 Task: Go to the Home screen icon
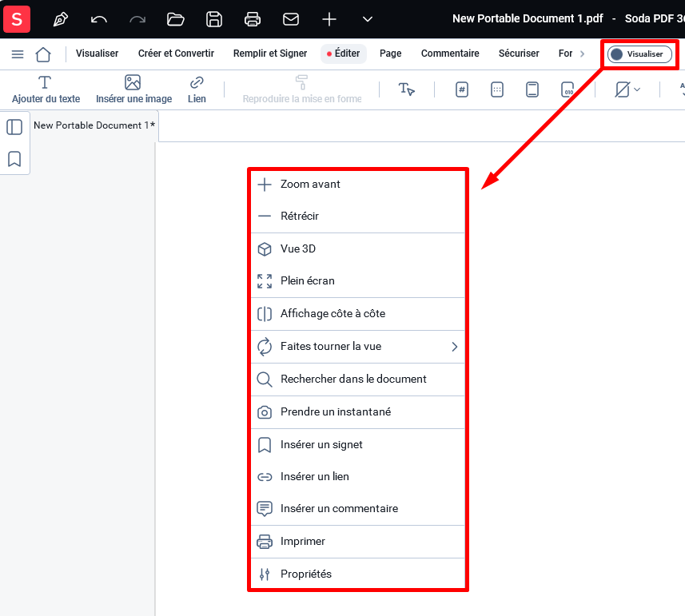coord(43,54)
